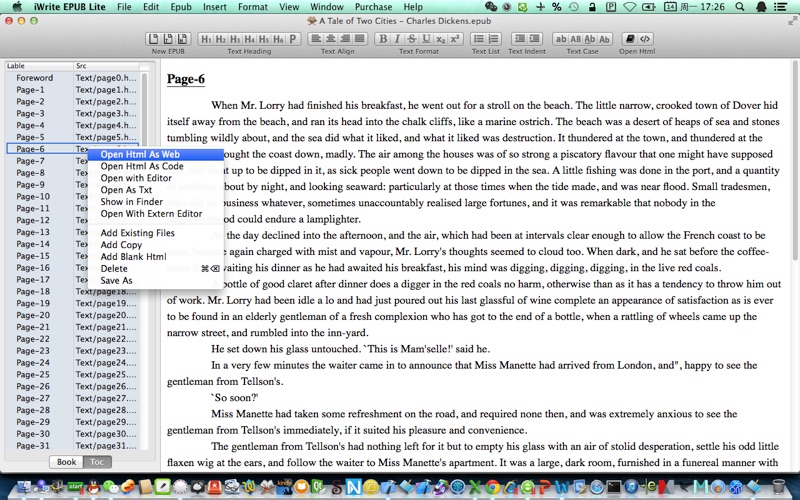The height and width of the screenshot is (500, 800).
Task: Insert bulleted list
Action: coord(479,39)
